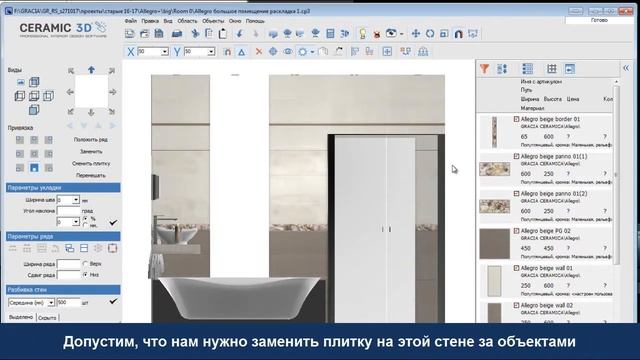Click the Сменить плитку button

pos(91,163)
